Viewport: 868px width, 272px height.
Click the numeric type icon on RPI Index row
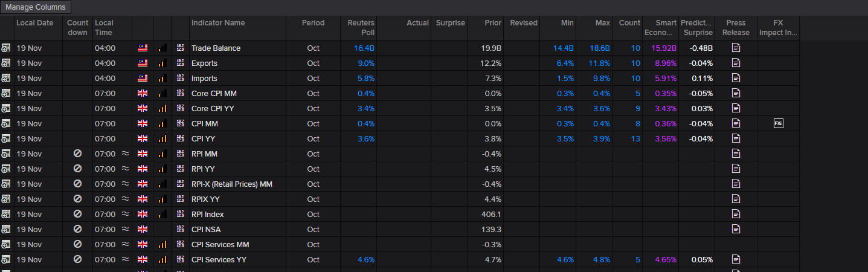coord(180,214)
